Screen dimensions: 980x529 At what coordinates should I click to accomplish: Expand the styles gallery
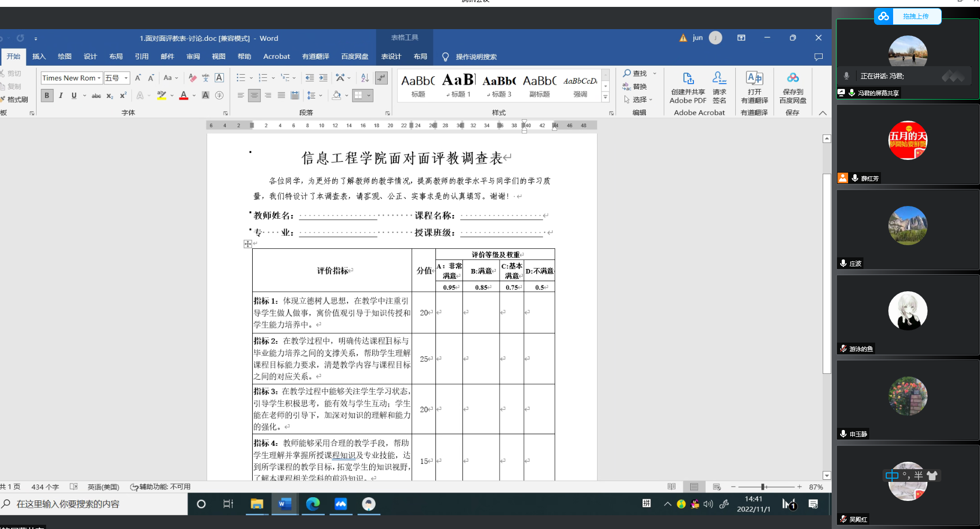pyautogui.click(x=605, y=97)
